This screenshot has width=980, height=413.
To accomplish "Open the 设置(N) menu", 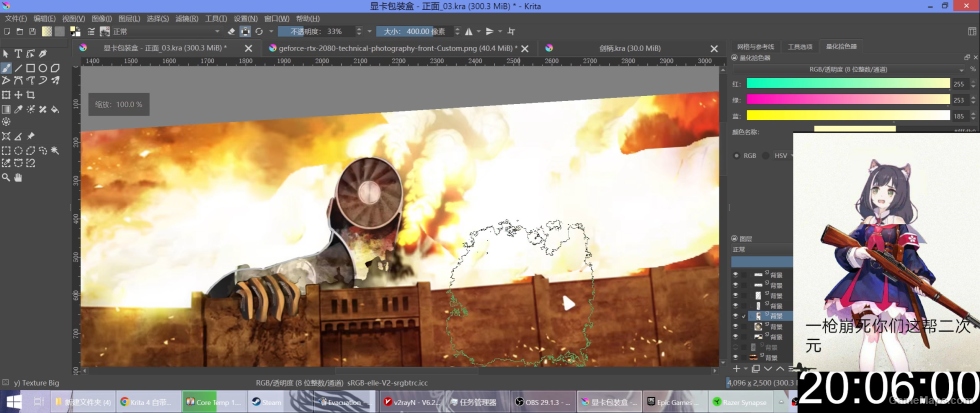I will [x=245, y=19].
